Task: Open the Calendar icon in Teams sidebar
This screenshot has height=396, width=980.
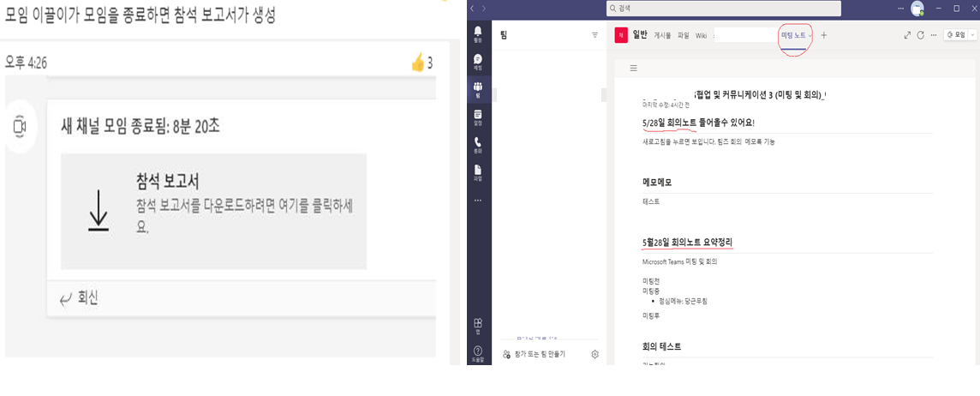Action: [x=478, y=117]
